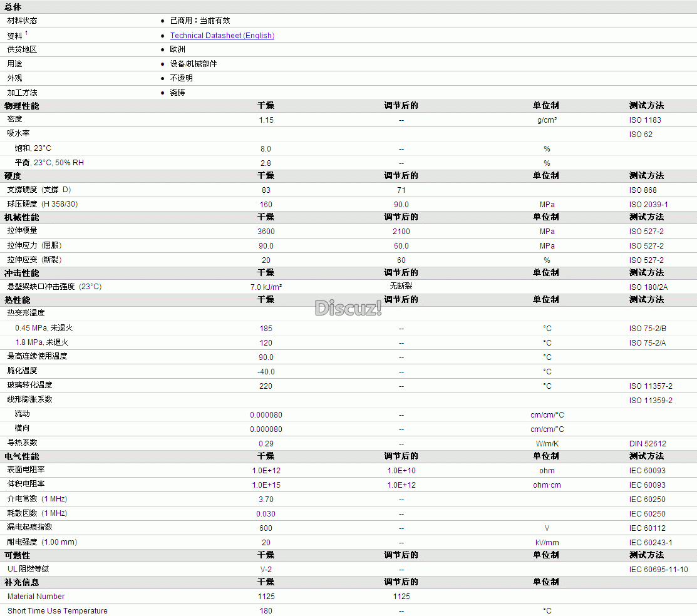
Task: Click the 已商用：当前有效 value
Action: click(200, 21)
